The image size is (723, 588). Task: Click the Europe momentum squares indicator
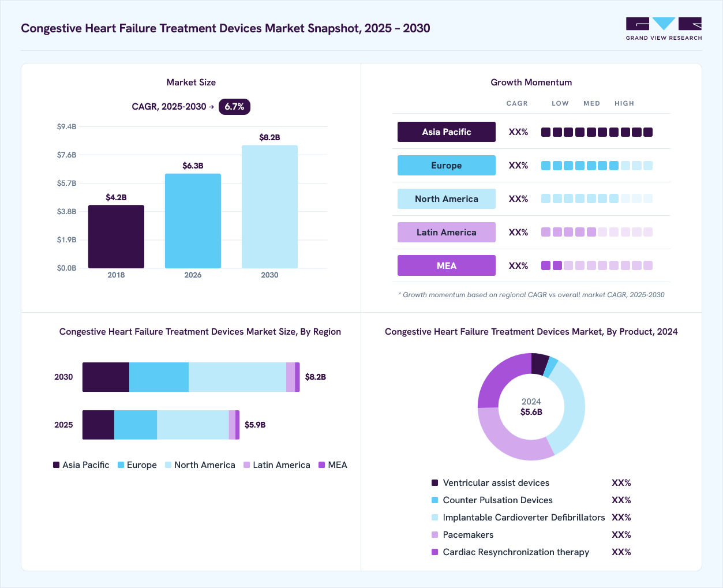click(597, 166)
